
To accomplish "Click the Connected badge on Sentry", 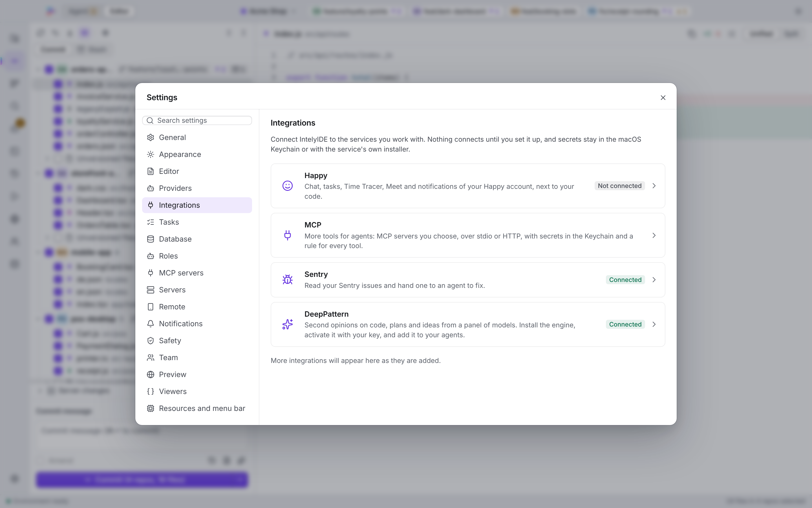I will click(625, 279).
